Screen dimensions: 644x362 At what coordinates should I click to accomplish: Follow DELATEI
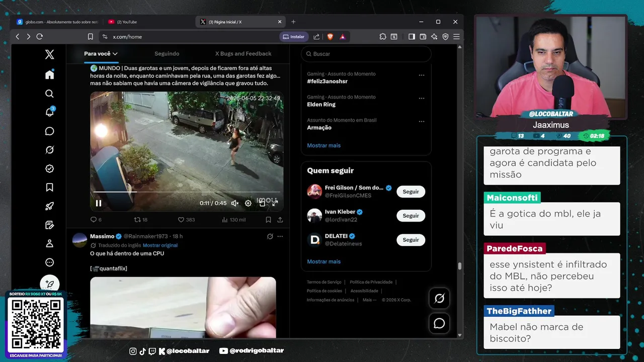point(411,240)
